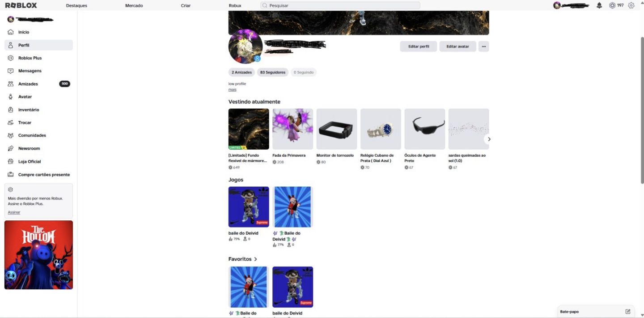Click the Loja Oficial shop icon
This screenshot has height=318, width=644.
pyautogui.click(x=11, y=161)
